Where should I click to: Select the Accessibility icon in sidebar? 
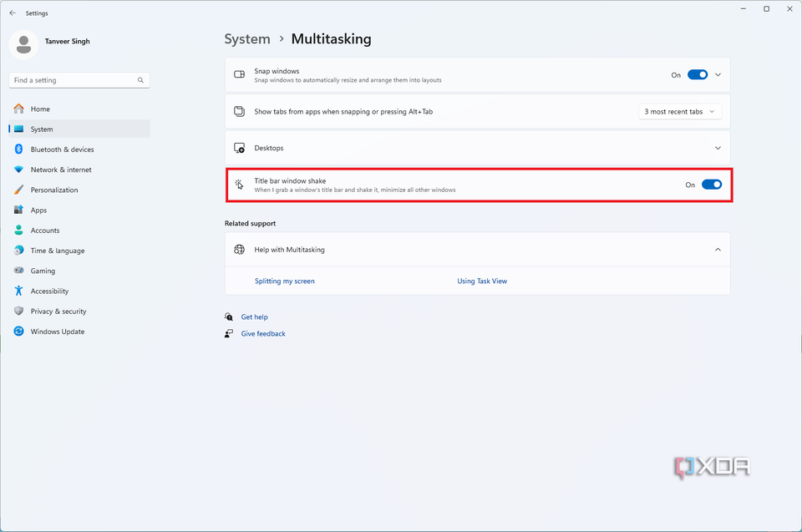pyautogui.click(x=18, y=291)
